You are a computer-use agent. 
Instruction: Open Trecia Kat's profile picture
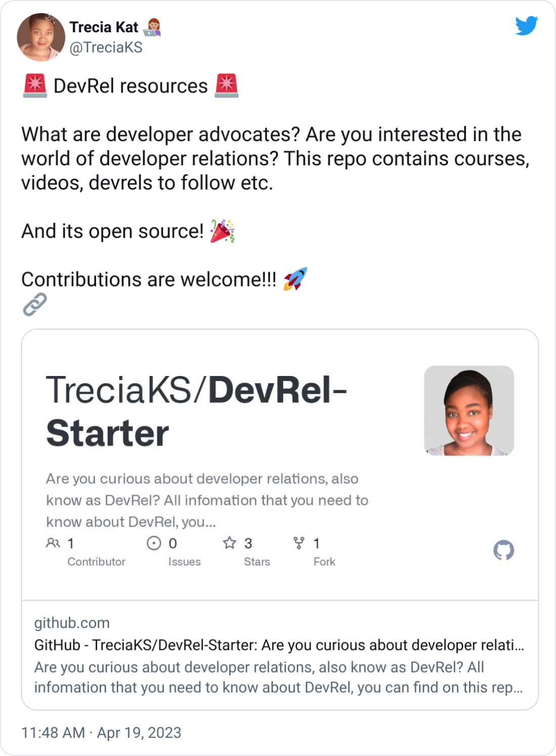tap(40, 37)
